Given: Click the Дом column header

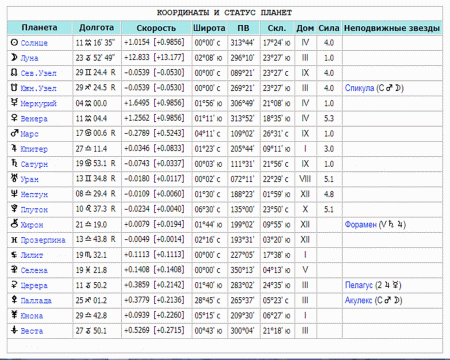Looking at the screenshot, I should coord(305,28).
